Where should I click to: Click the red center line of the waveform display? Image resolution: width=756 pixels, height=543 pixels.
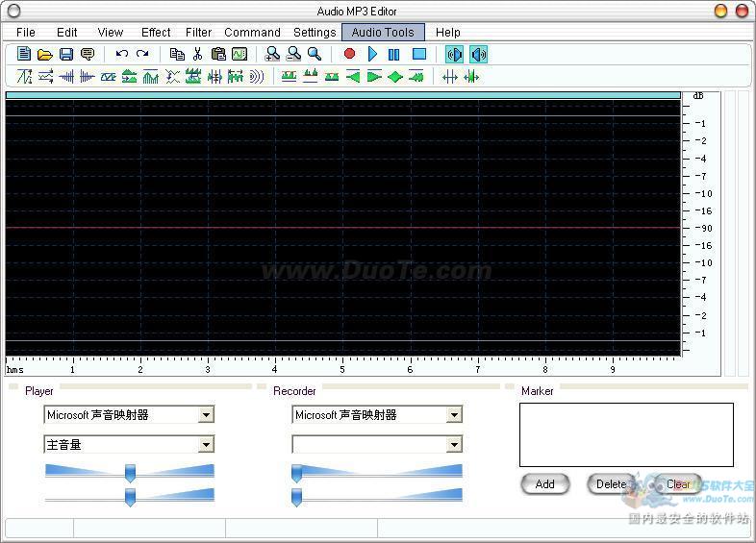(x=342, y=228)
